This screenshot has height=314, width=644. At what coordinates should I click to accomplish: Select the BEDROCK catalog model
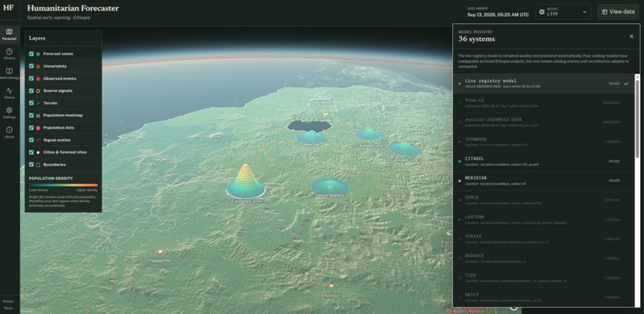(x=543, y=259)
